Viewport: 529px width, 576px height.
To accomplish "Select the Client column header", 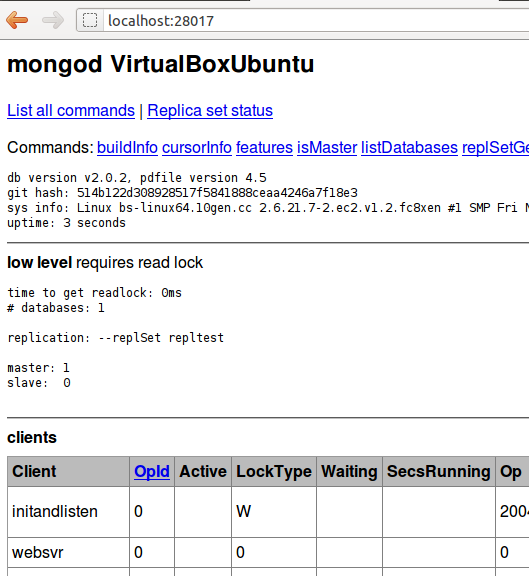I will [x=68, y=472].
